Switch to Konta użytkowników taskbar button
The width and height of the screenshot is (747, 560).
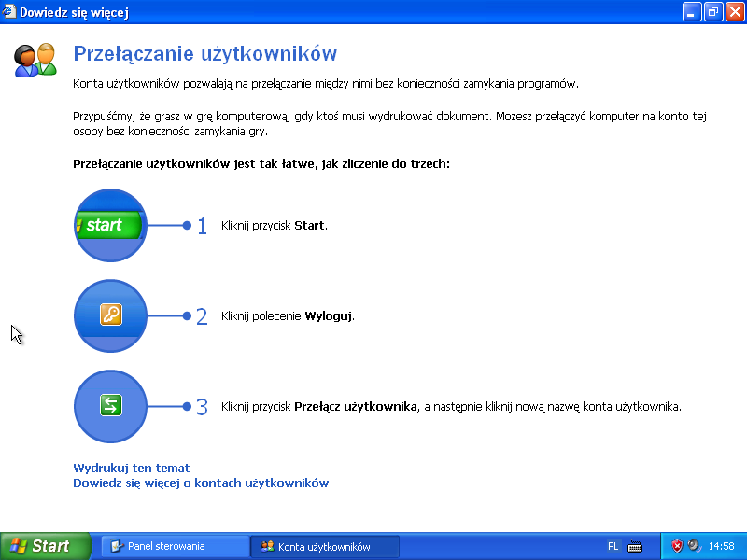[323, 546]
